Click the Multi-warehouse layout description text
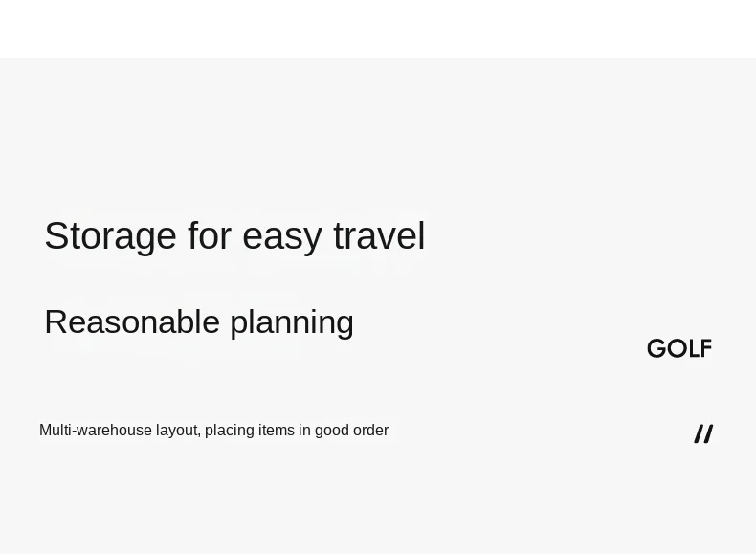Screen dimensions: 756x554 pos(213,430)
